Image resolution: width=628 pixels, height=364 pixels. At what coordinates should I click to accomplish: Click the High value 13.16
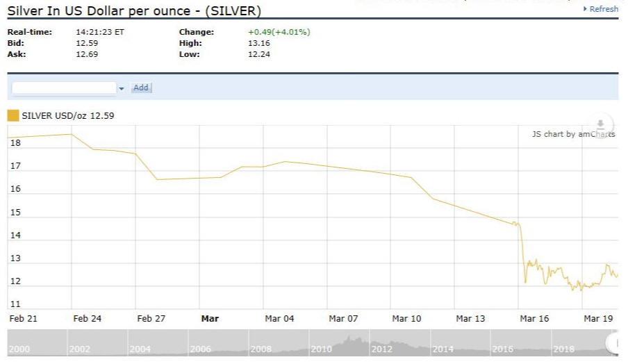point(259,43)
